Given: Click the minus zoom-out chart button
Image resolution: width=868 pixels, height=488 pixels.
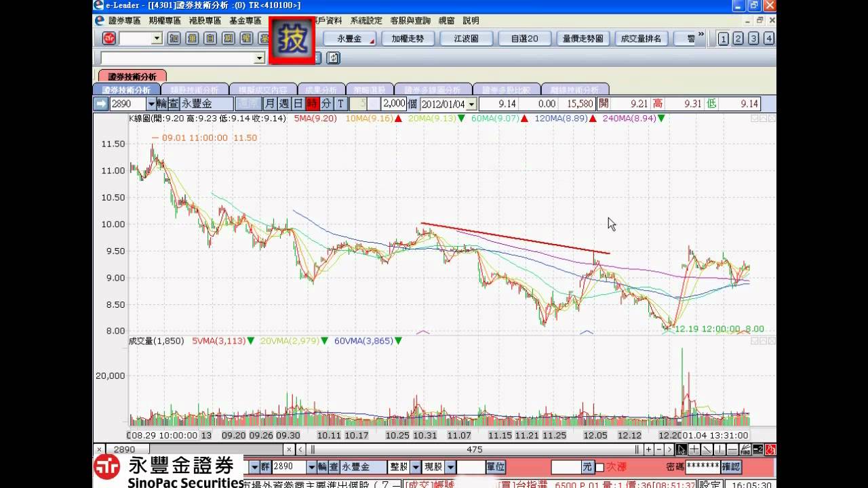Looking at the screenshot, I should tap(659, 449).
